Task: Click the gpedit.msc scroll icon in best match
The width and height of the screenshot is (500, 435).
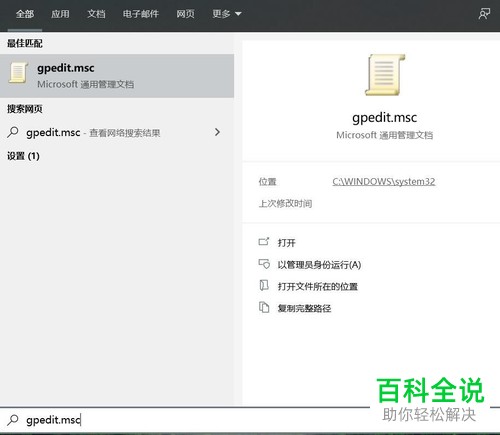Action: (18, 73)
